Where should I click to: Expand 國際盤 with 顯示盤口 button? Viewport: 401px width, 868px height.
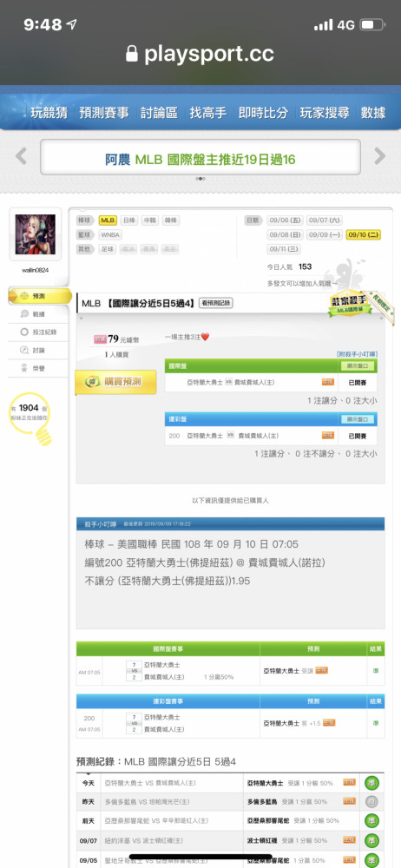click(x=358, y=366)
